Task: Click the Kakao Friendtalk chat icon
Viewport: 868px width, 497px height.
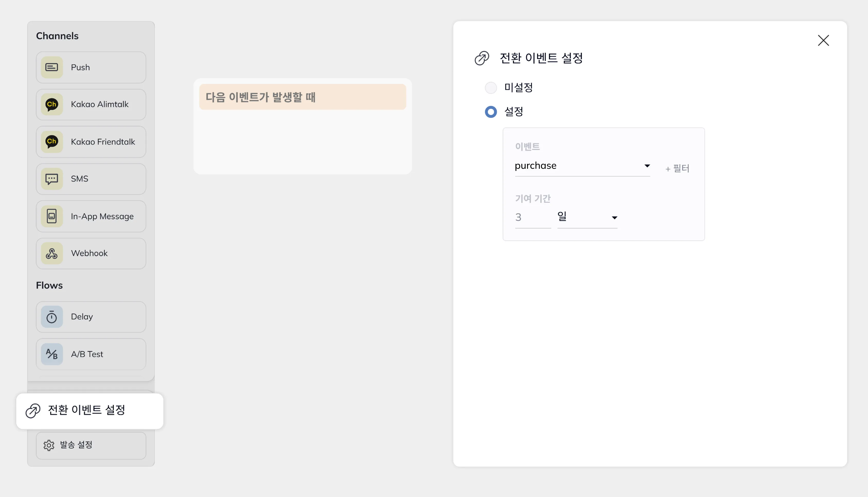Action: click(x=52, y=142)
